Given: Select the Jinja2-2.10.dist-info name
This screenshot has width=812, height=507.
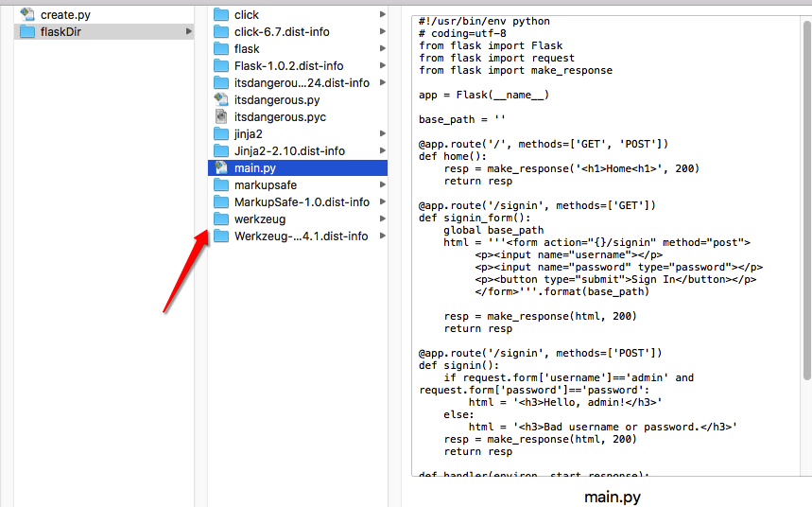Looking at the screenshot, I should [x=289, y=150].
